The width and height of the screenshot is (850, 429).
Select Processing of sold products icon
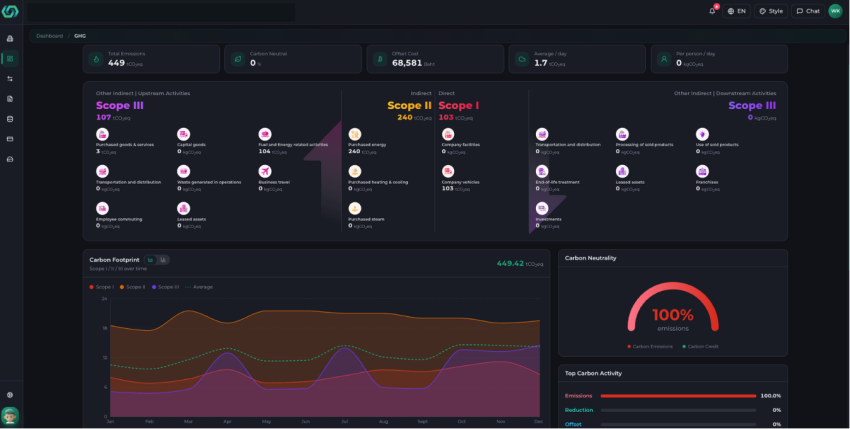(622, 134)
